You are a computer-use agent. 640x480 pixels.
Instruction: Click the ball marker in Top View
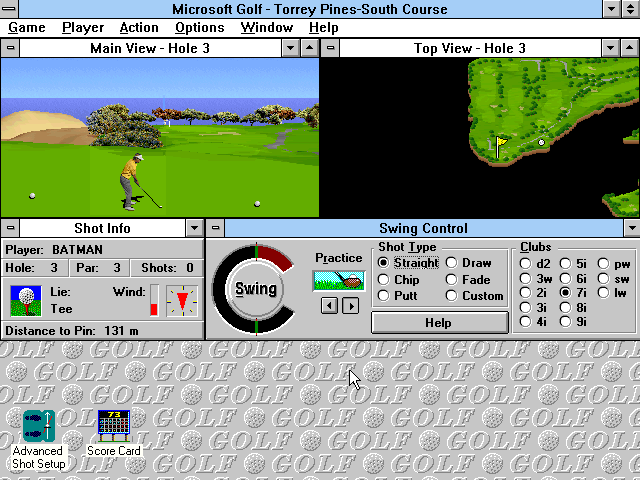(x=541, y=142)
